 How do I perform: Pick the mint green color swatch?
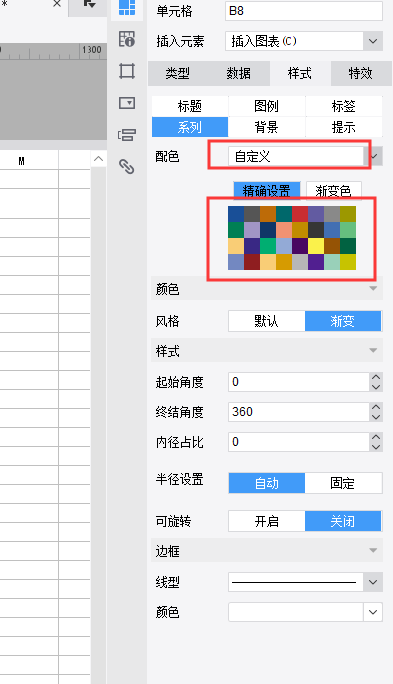[x=332, y=262]
